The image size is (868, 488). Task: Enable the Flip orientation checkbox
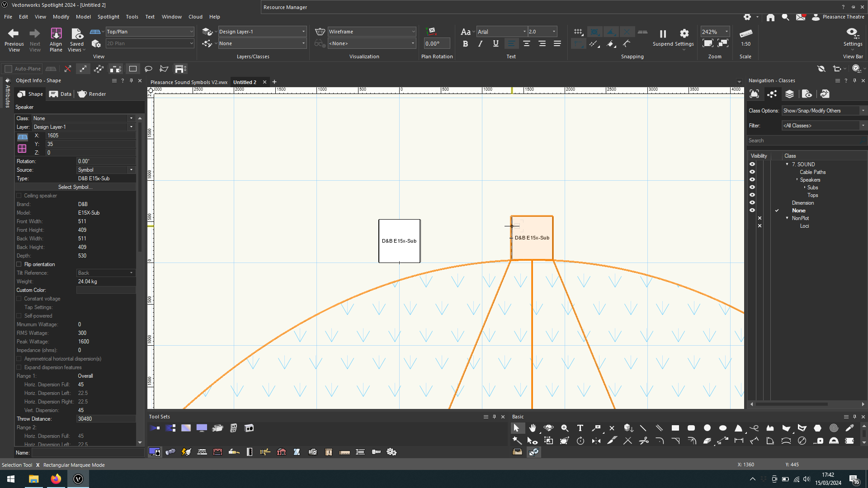pos(19,264)
